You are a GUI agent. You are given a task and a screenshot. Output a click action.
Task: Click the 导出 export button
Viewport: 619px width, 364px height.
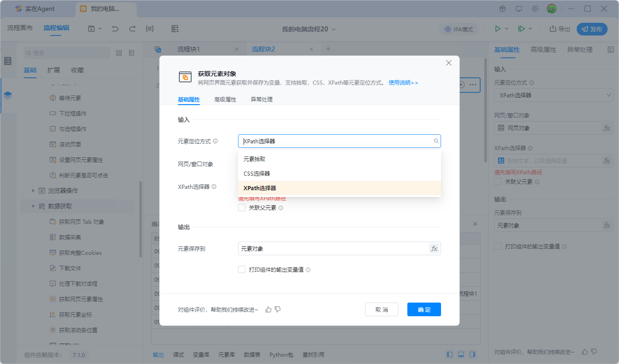560,29
